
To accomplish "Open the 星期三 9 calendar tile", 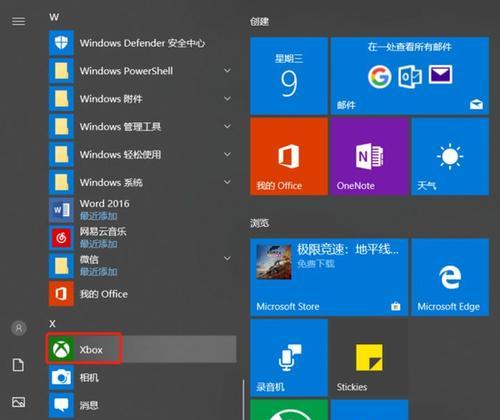I will coord(289,76).
